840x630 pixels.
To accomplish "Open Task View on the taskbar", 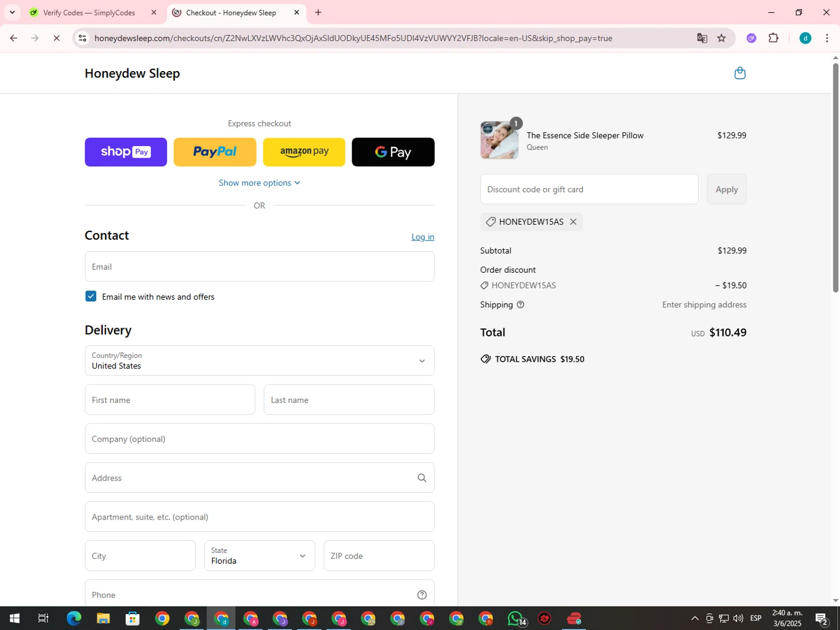I will pos(43,618).
